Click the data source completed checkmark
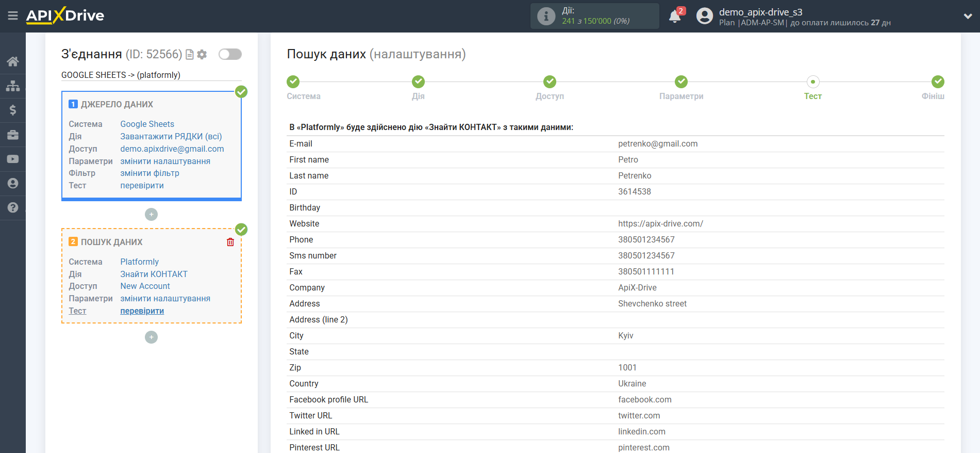This screenshot has height=453, width=980. 241,92
